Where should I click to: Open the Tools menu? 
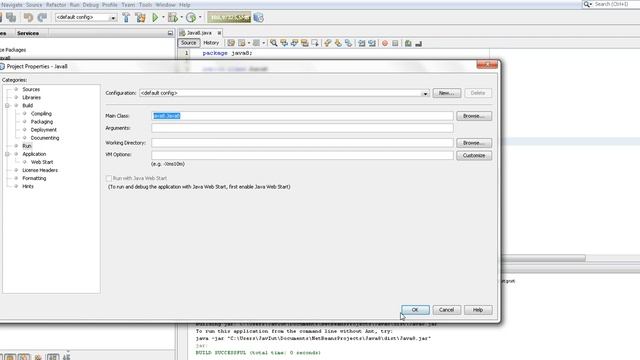coord(145,5)
